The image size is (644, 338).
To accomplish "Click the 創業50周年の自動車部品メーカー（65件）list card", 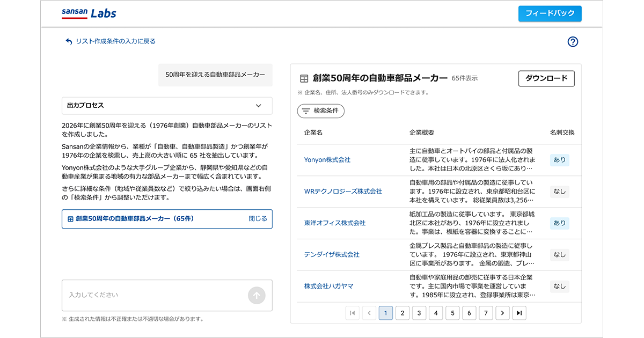I will (x=167, y=219).
